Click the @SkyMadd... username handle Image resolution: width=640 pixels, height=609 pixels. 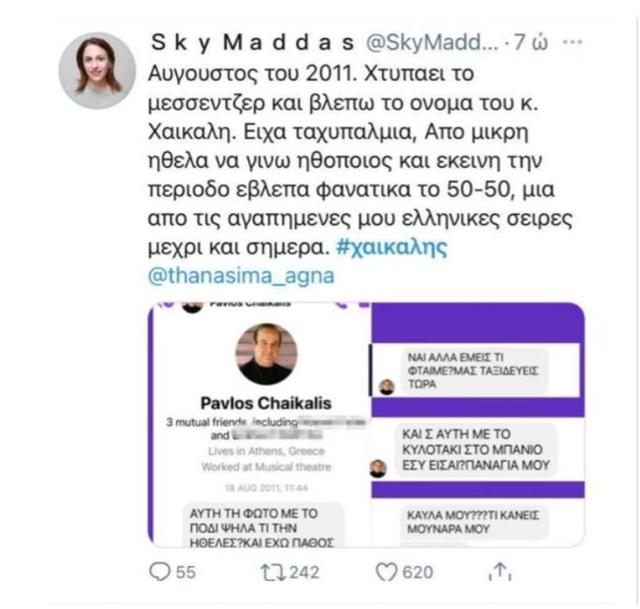pos(432,42)
